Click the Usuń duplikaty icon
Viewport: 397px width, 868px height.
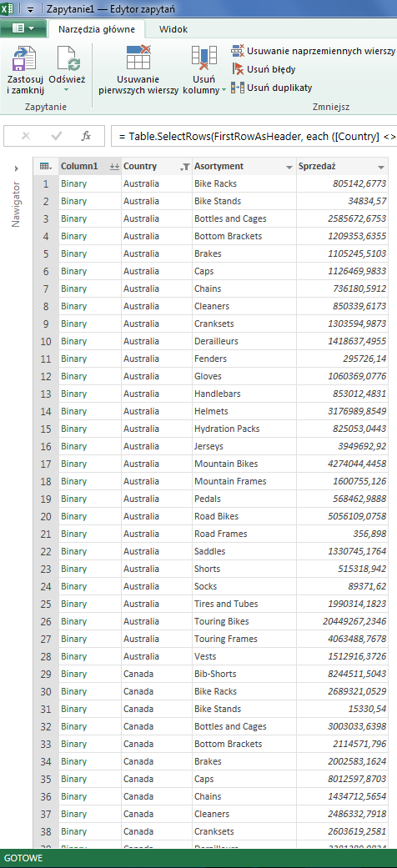pyautogui.click(x=238, y=88)
